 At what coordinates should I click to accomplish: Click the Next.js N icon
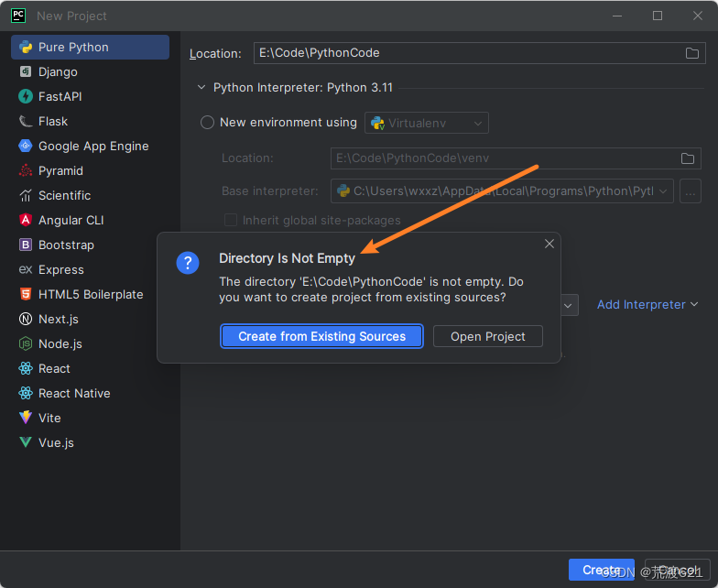click(x=26, y=319)
